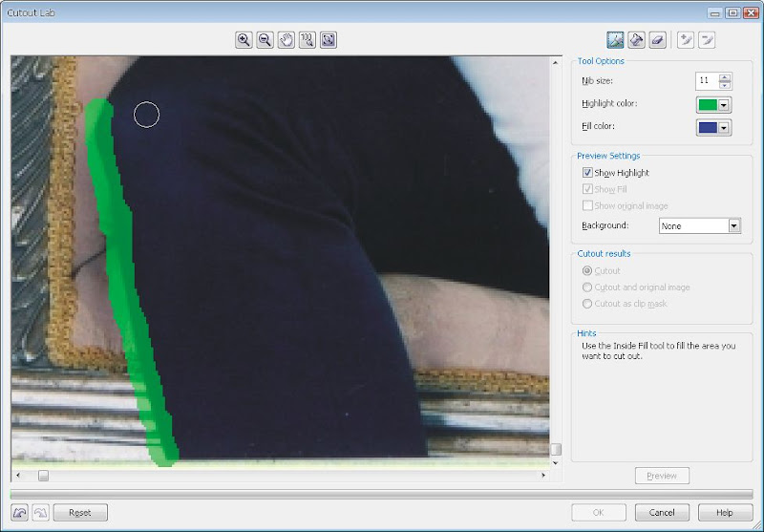Open the Help button

[725, 513]
